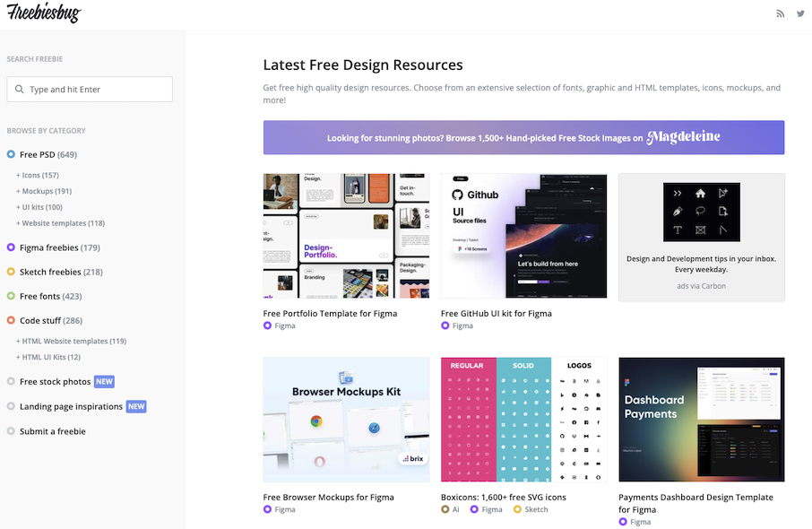Open the Browser Mockups Kit thumbnail
Image resolution: width=812 pixels, height=529 pixels.
pyautogui.click(x=347, y=420)
